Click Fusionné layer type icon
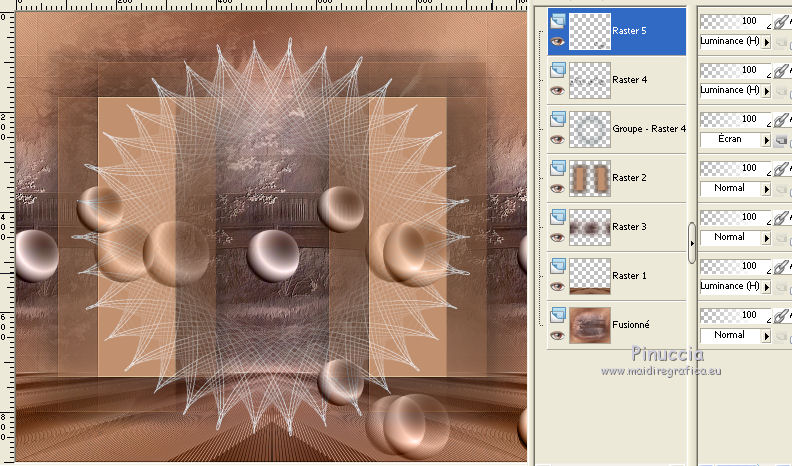This screenshot has height=466, width=792. (x=558, y=315)
